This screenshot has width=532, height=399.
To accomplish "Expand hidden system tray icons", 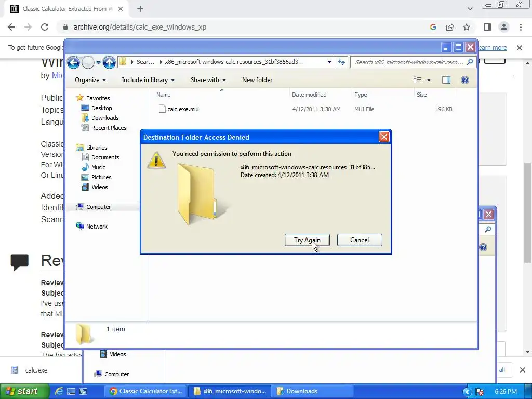I will [467, 392].
